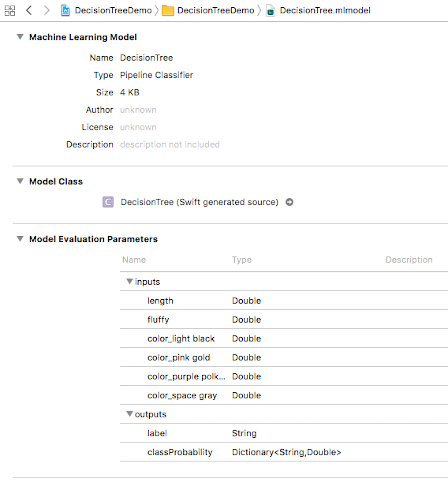Collapse the Model Evaluation Parameters section
The image size is (448, 486).
(20, 239)
